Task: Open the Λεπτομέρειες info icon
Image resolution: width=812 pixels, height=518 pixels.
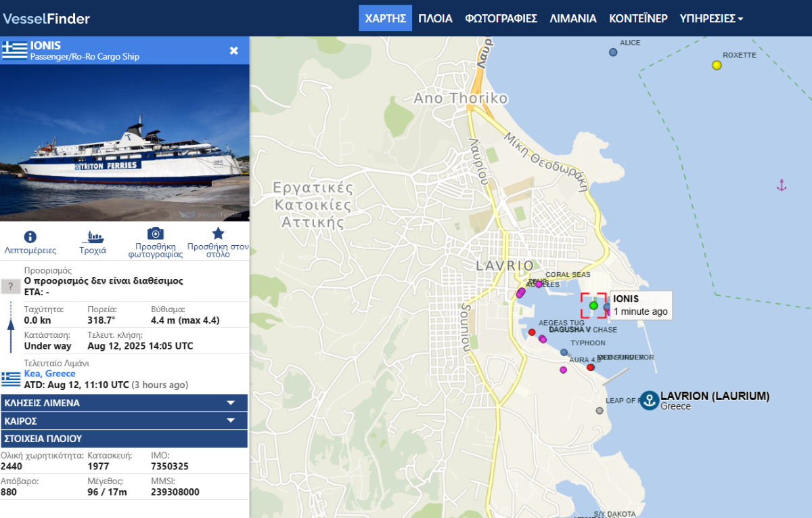Action: click(30, 237)
